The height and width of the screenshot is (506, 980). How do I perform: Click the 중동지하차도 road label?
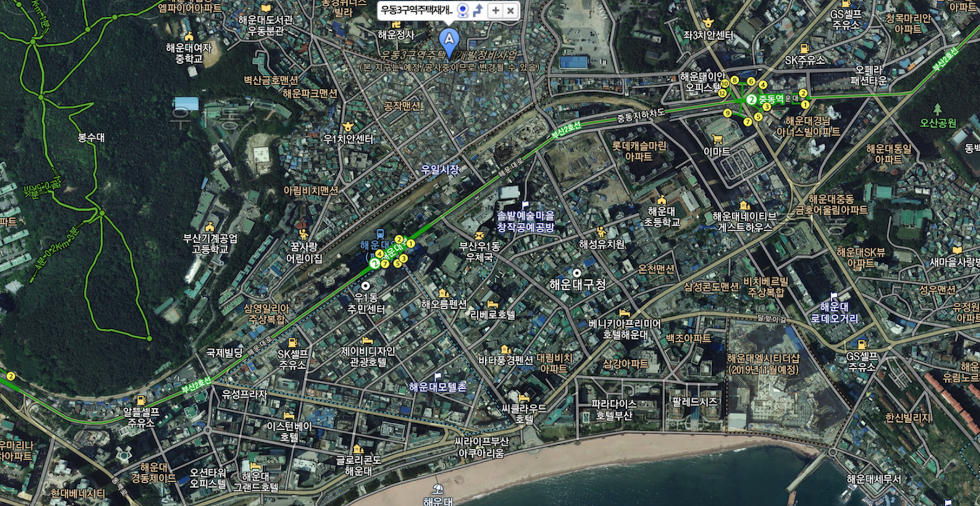[642, 115]
